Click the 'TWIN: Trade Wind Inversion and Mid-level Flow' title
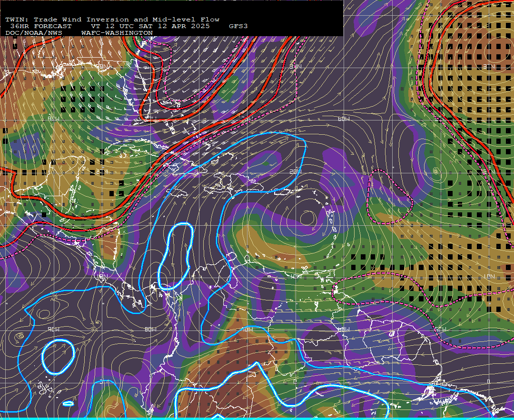This screenshot has height=420, width=514. tap(112, 20)
